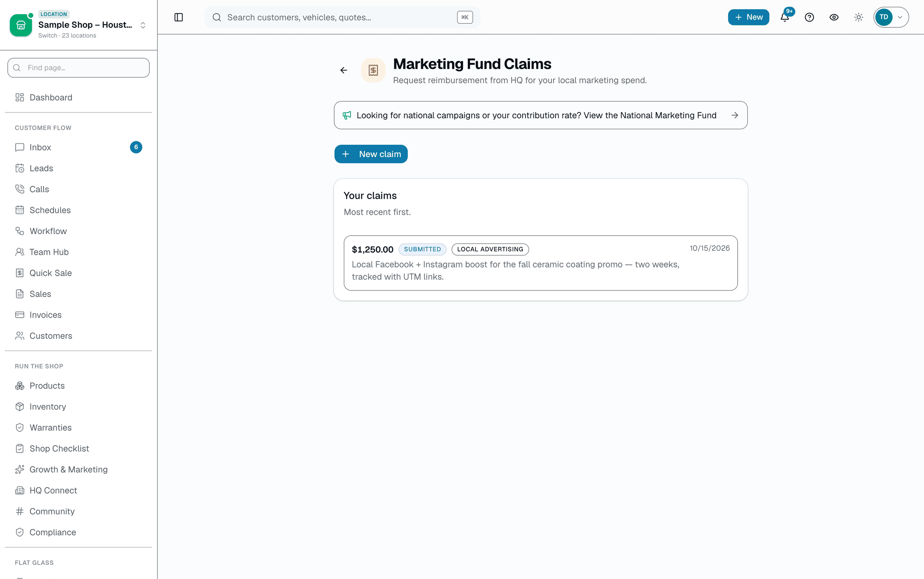Image resolution: width=924 pixels, height=579 pixels.
Task: Open Quick Sale
Action: tap(79, 273)
